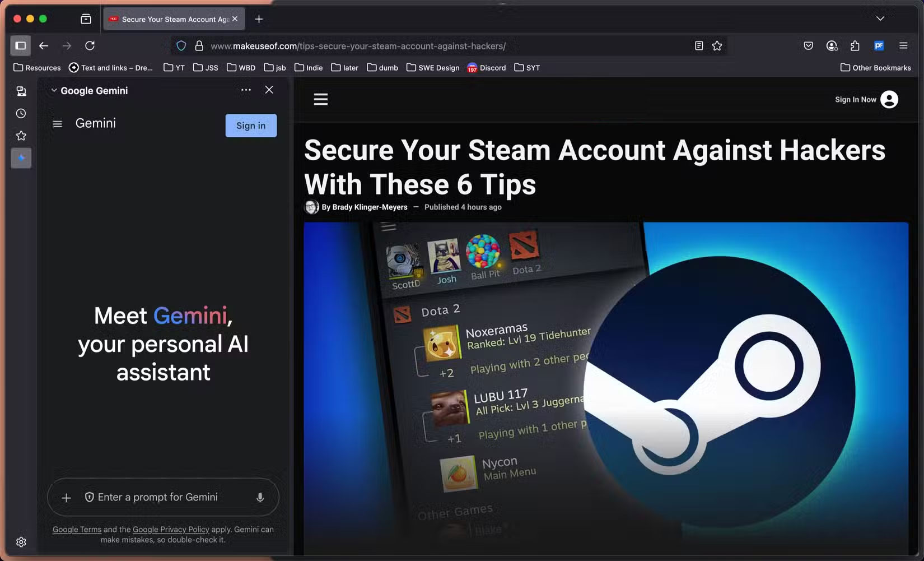Open the shield tracking protection icon
This screenshot has width=924, height=561.
[x=181, y=45]
